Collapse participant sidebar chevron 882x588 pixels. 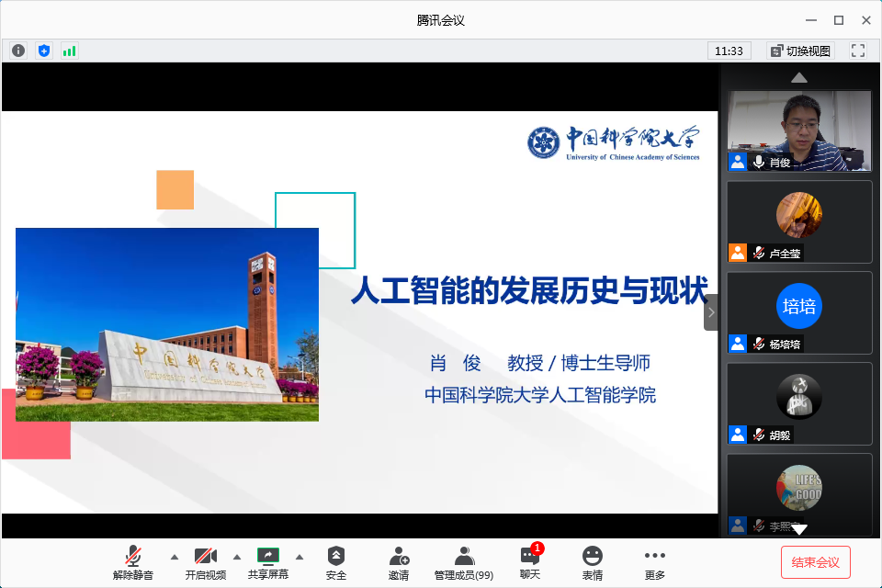[x=711, y=312]
